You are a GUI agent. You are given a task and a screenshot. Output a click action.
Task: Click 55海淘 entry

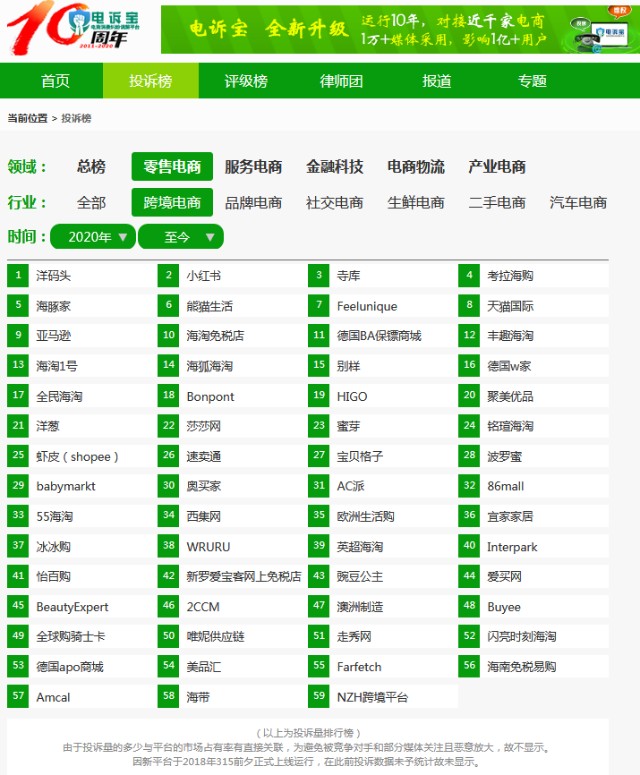tap(82, 517)
